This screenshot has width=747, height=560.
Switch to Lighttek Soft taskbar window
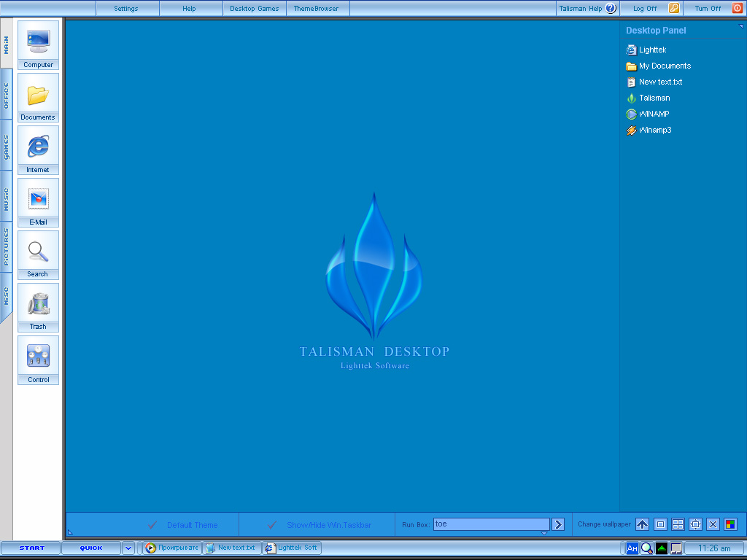coord(292,548)
